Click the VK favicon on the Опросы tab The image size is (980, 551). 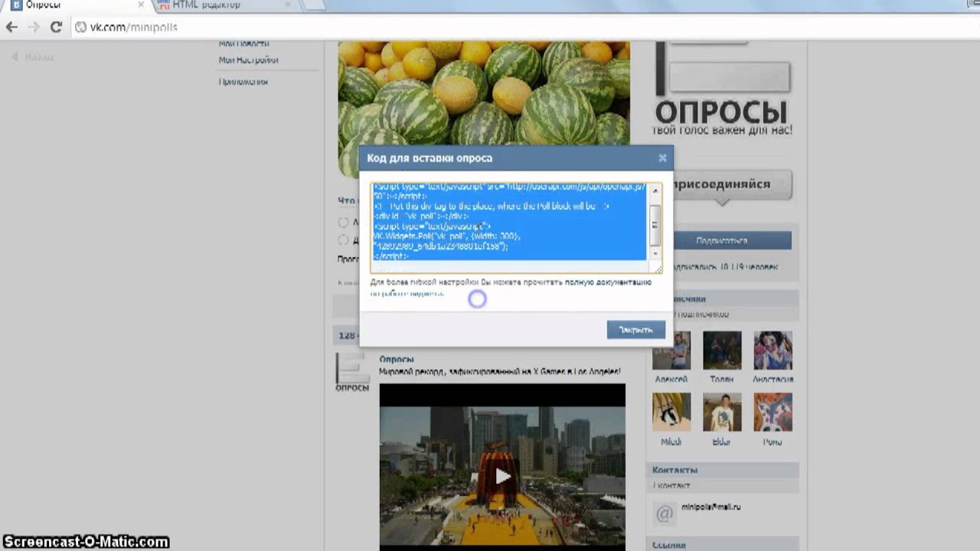(15, 5)
